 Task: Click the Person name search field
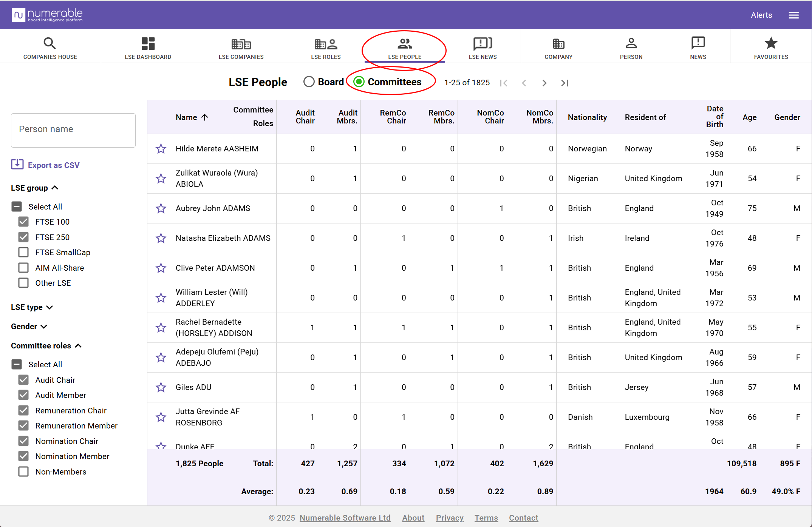click(73, 129)
